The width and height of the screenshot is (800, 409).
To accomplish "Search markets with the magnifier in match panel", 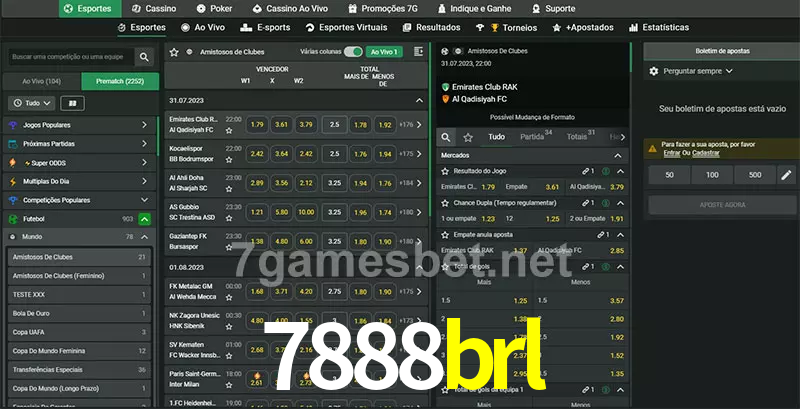I will 447,137.
